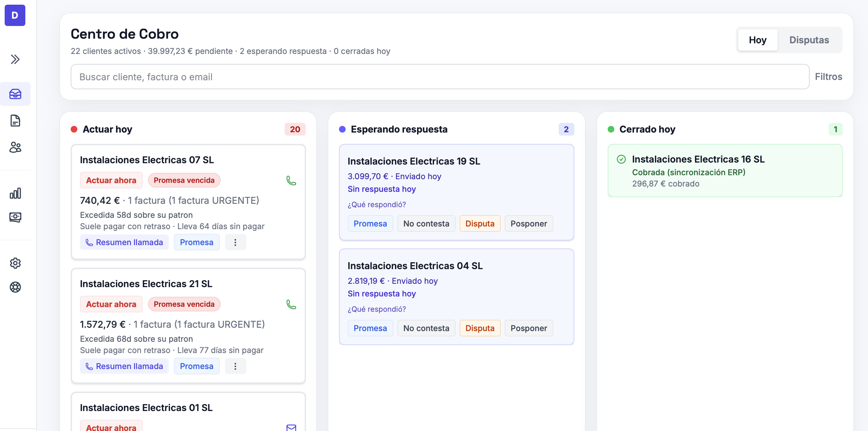Click the Centro de Cobro heading

(x=125, y=34)
